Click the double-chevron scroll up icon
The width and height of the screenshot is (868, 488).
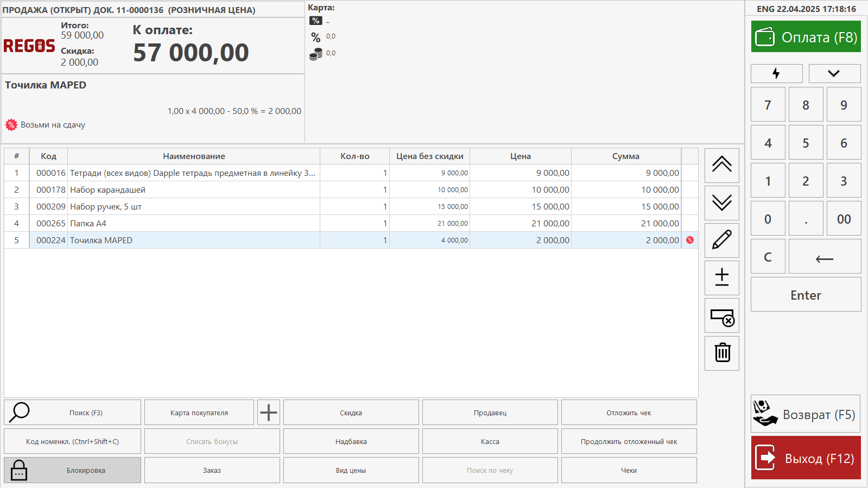(721, 165)
